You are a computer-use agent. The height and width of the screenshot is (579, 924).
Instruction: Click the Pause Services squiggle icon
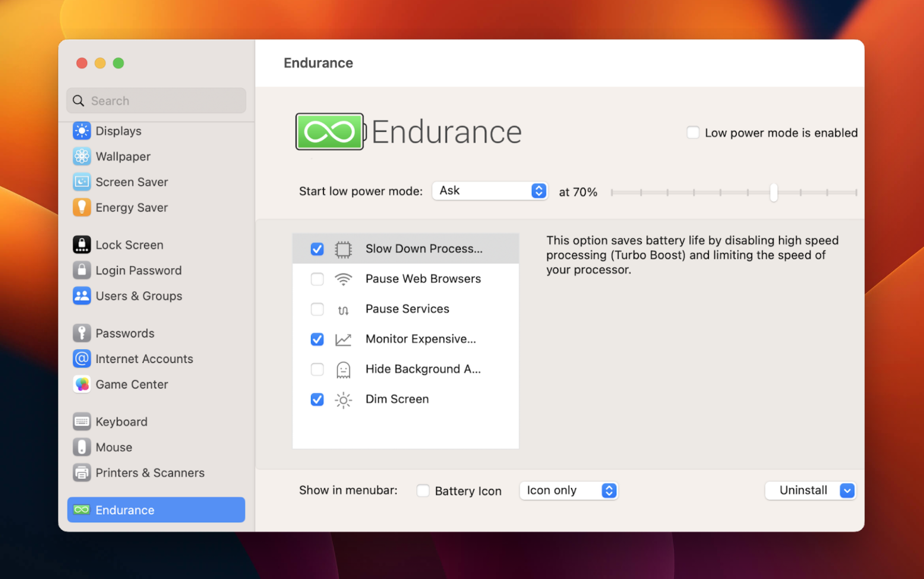[343, 310]
